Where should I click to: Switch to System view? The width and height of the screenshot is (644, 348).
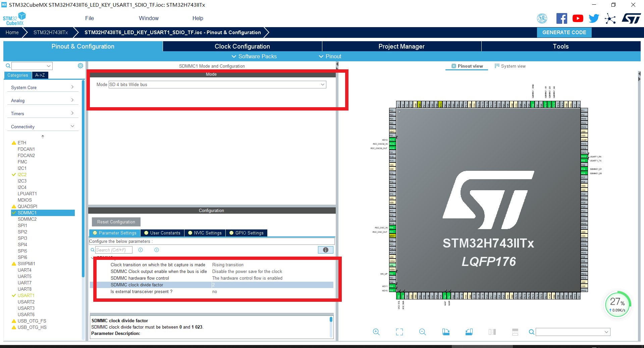pyautogui.click(x=510, y=66)
